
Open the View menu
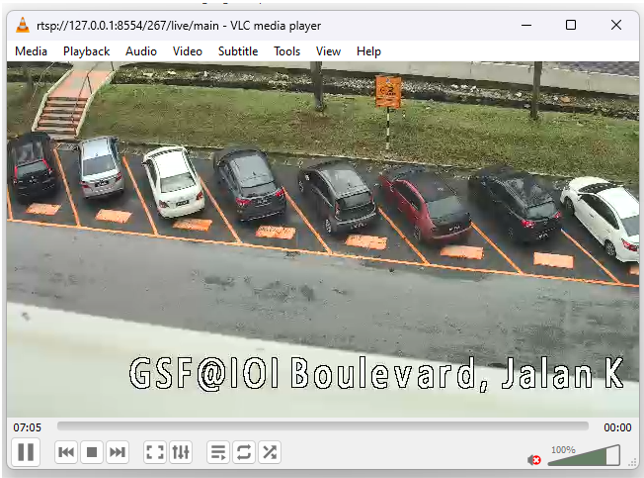[x=328, y=51]
